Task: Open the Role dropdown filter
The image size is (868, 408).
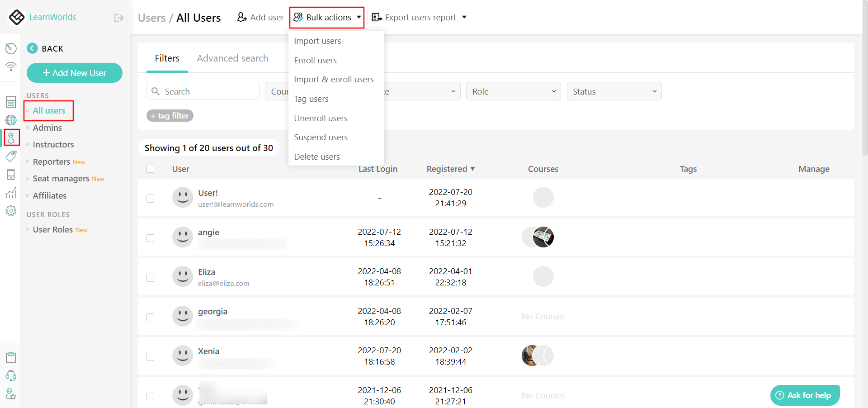Action: pos(513,91)
